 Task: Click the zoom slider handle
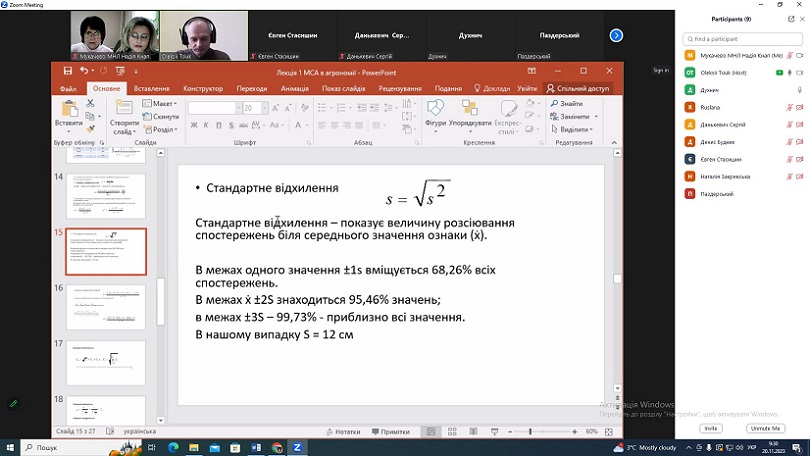[529, 431]
